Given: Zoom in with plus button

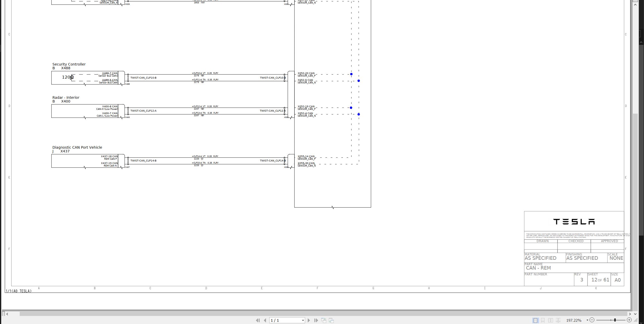Looking at the screenshot, I should point(629,320).
